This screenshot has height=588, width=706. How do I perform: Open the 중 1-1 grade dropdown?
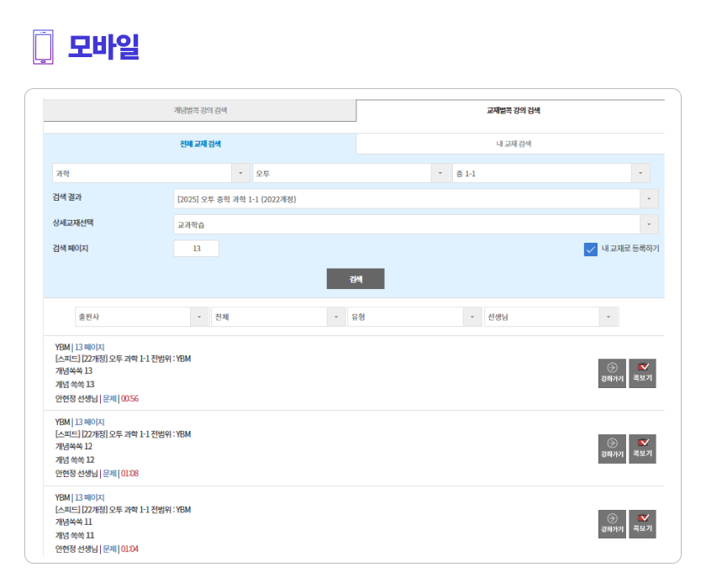click(x=551, y=173)
